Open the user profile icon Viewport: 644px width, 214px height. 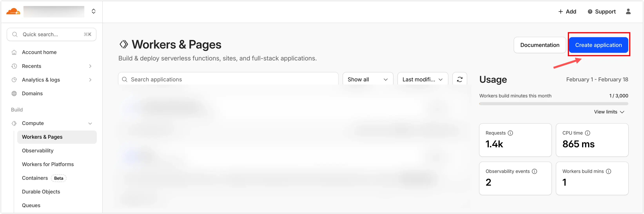tap(628, 12)
